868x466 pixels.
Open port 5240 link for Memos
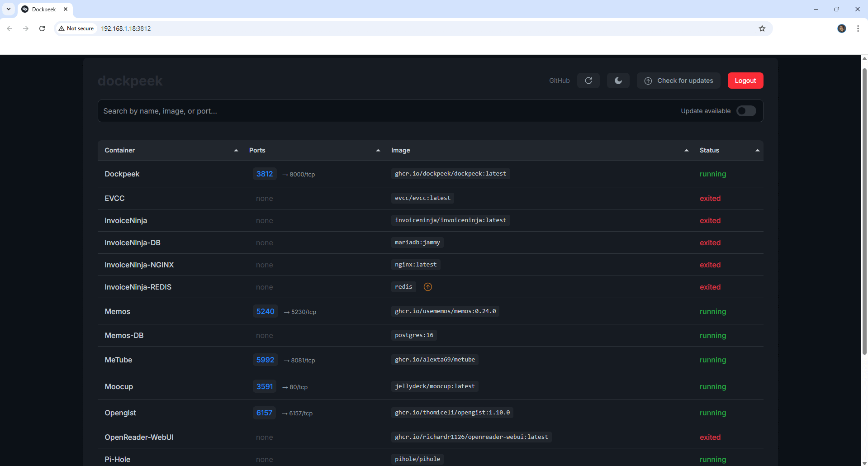point(265,311)
